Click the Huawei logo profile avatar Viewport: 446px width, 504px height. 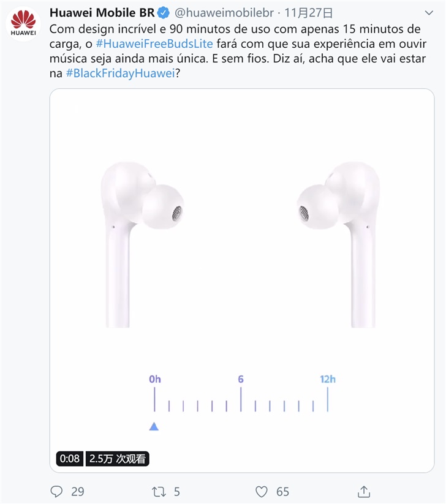[x=23, y=23]
